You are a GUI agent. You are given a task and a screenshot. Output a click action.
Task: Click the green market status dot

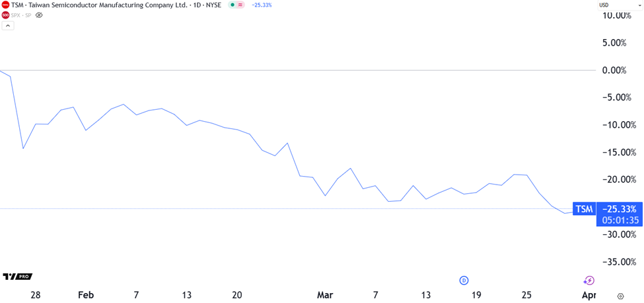point(232,5)
